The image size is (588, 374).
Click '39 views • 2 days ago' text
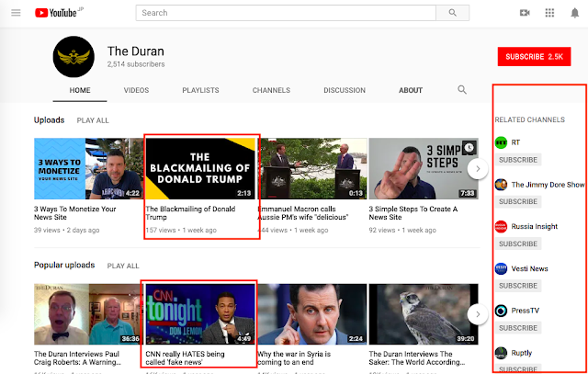[x=66, y=231]
